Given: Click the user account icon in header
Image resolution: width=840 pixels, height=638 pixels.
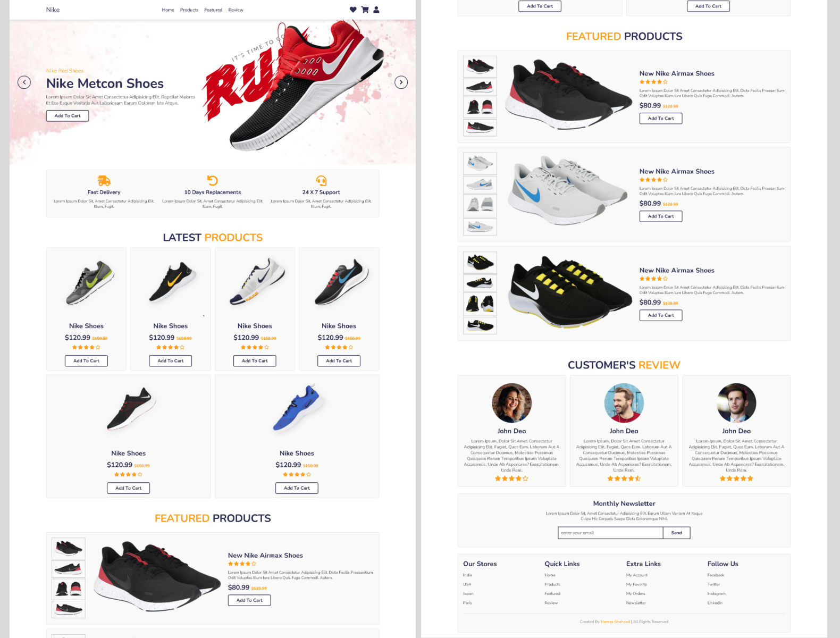Looking at the screenshot, I should click(x=376, y=10).
